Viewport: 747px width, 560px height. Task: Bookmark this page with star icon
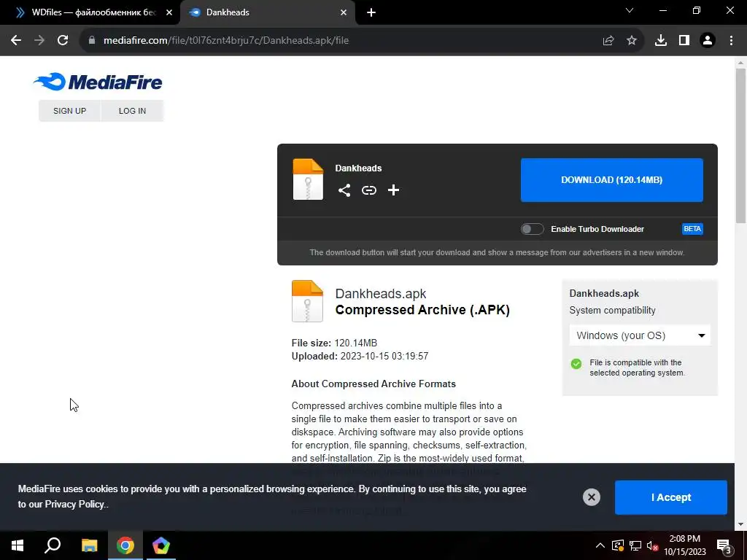632,41
